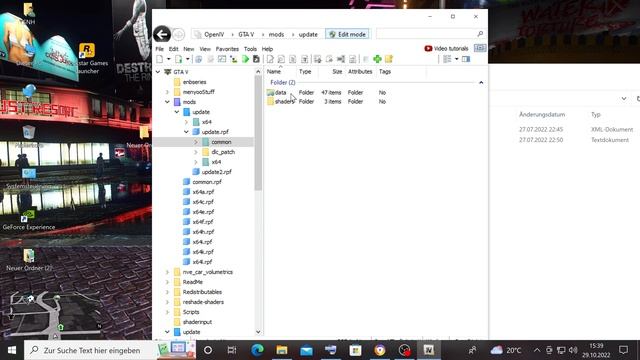The height and width of the screenshot is (360, 640).
Task: Open the Tools menu
Action: 250,49
